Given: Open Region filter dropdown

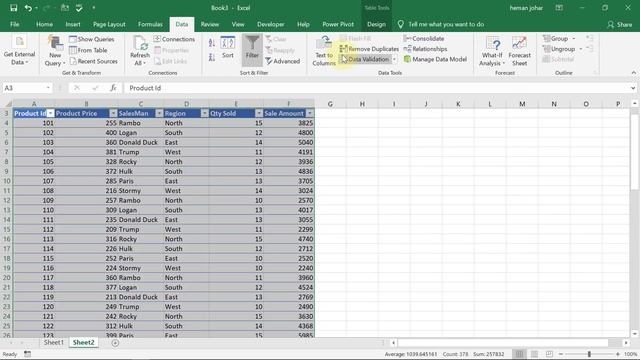Looking at the screenshot, I should point(204,113).
